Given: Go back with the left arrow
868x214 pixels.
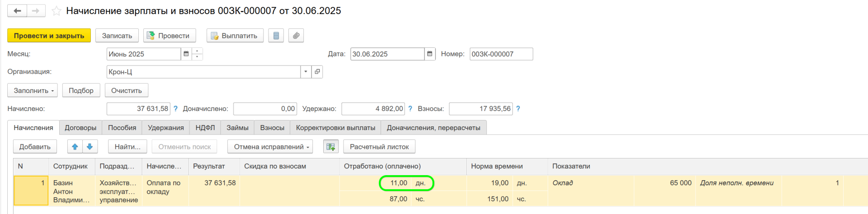Looking at the screenshot, I should (x=17, y=11).
